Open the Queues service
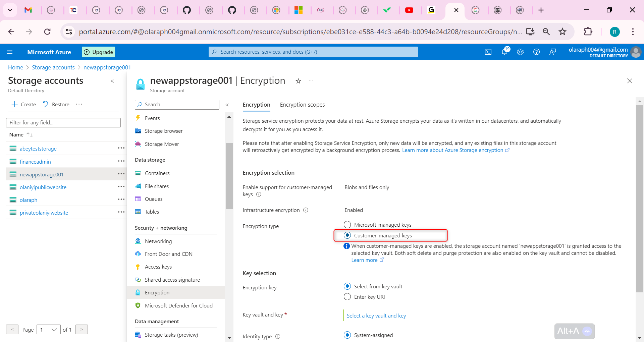 click(x=154, y=199)
